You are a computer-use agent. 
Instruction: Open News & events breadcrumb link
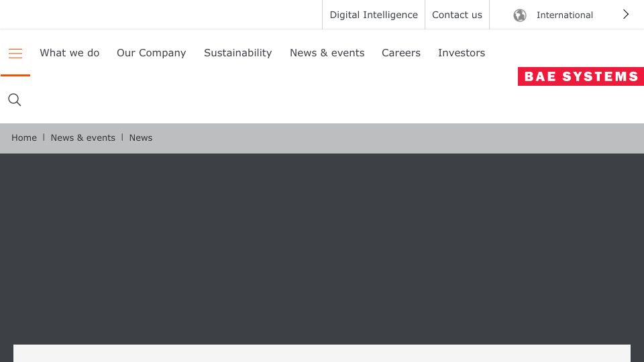(x=83, y=138)
